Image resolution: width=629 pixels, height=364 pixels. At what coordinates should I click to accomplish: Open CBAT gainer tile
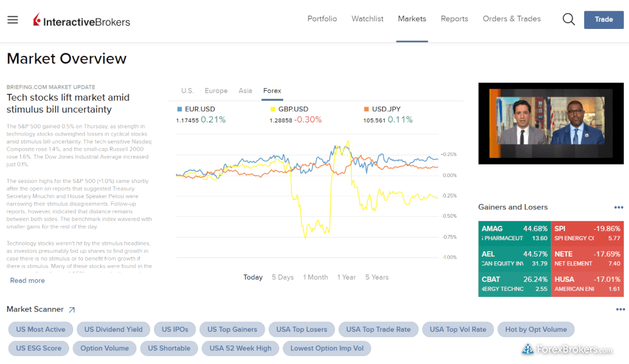tap(514, 284)
